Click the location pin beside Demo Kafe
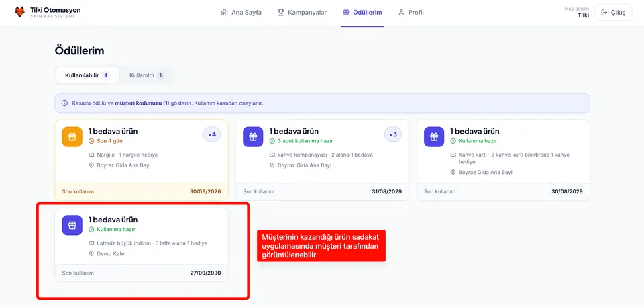Image resolution: width=644 pixels, height=305 pixels. (91, 254)
